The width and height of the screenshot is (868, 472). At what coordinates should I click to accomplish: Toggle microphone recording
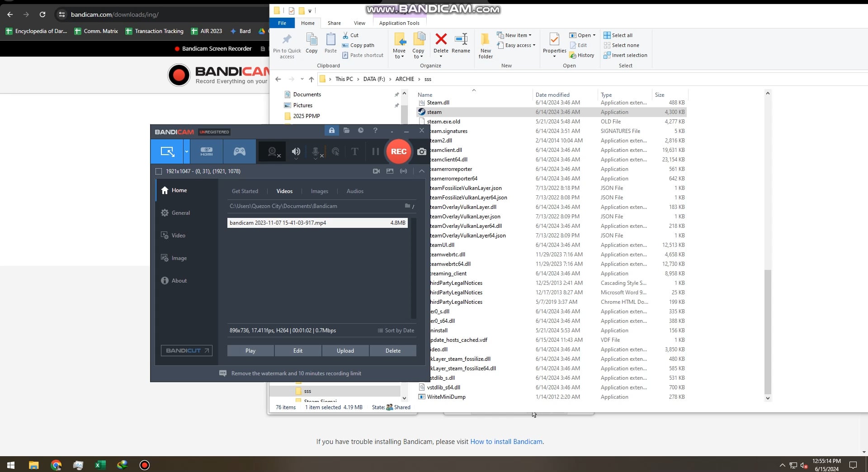[316, 152]
